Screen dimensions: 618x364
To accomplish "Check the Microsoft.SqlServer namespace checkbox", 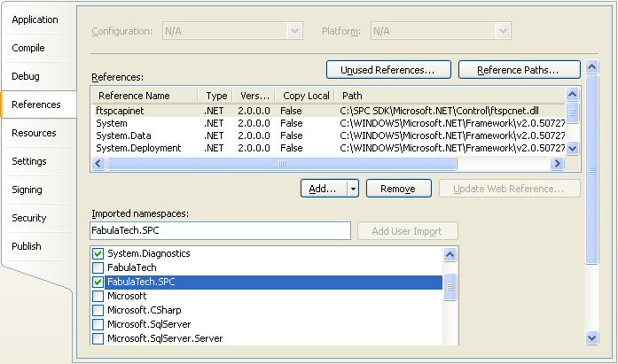I will click(x=98, y=324).
